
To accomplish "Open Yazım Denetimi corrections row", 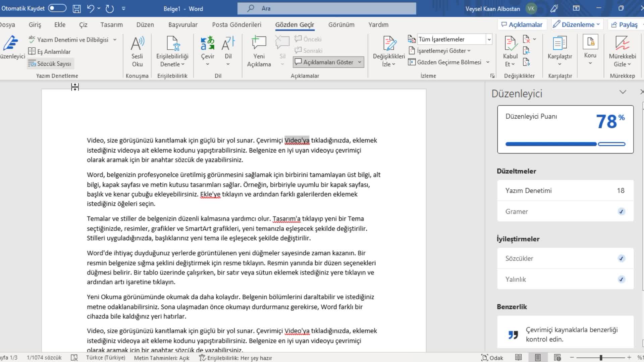I will [566, 190].
